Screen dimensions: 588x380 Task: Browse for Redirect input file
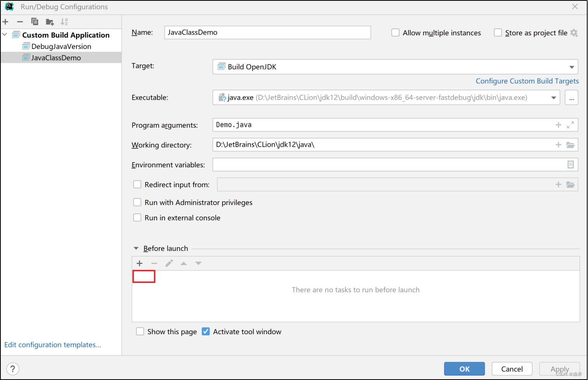tap(570, 184)
